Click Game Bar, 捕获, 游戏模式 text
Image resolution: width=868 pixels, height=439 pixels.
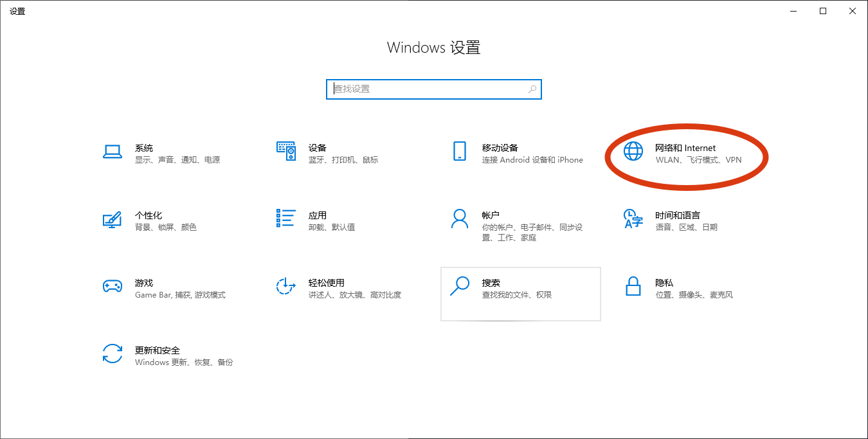(x=180, y=295)
